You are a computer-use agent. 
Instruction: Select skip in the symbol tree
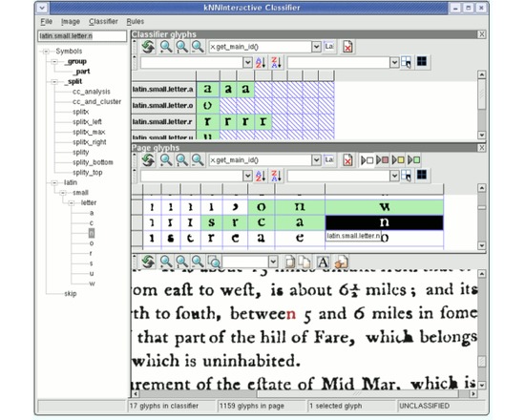pyautogui.click(x=71, y=294)
